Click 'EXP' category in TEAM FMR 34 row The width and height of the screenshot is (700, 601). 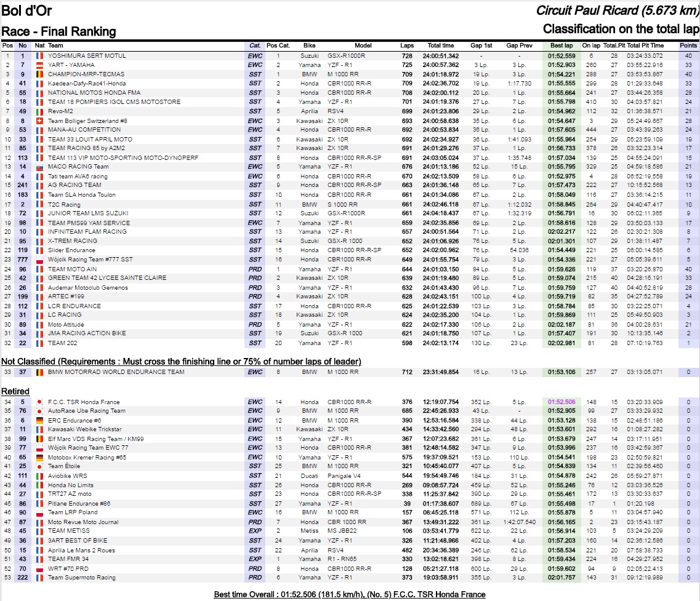255,559
